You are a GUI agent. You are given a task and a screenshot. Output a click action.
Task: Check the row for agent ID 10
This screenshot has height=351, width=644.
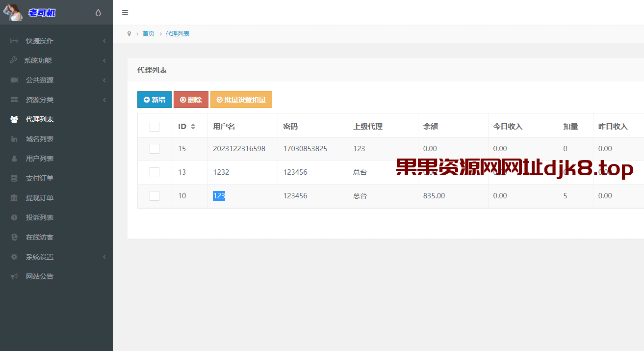[x=155, y=195]
